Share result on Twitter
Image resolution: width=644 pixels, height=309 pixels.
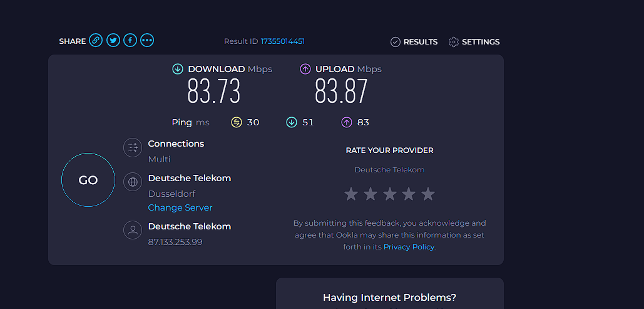pyautogui.click(x=113, y=40)
